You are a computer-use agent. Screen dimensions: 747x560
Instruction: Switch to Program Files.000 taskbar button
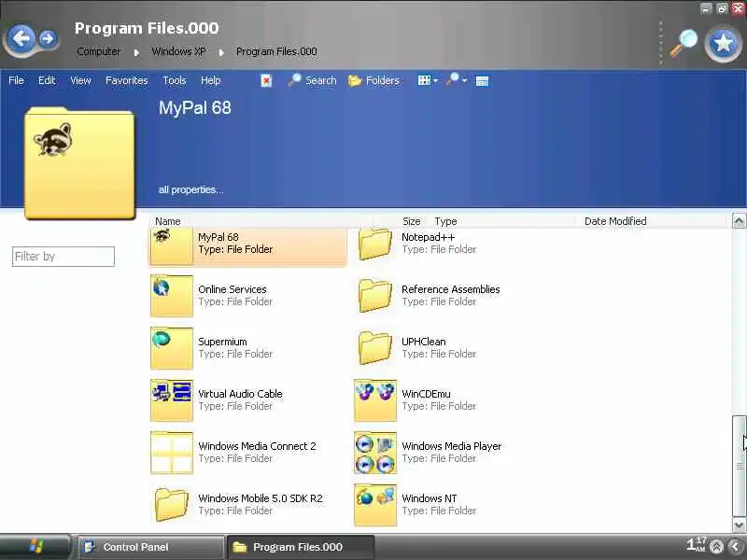[300, 547]
